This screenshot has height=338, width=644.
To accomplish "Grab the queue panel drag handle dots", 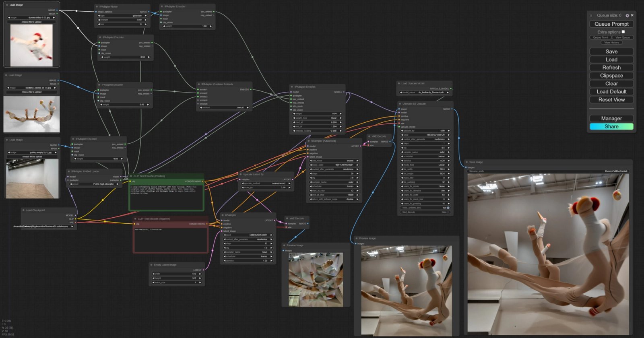I will pyautogui.click(x=591, y=15).
